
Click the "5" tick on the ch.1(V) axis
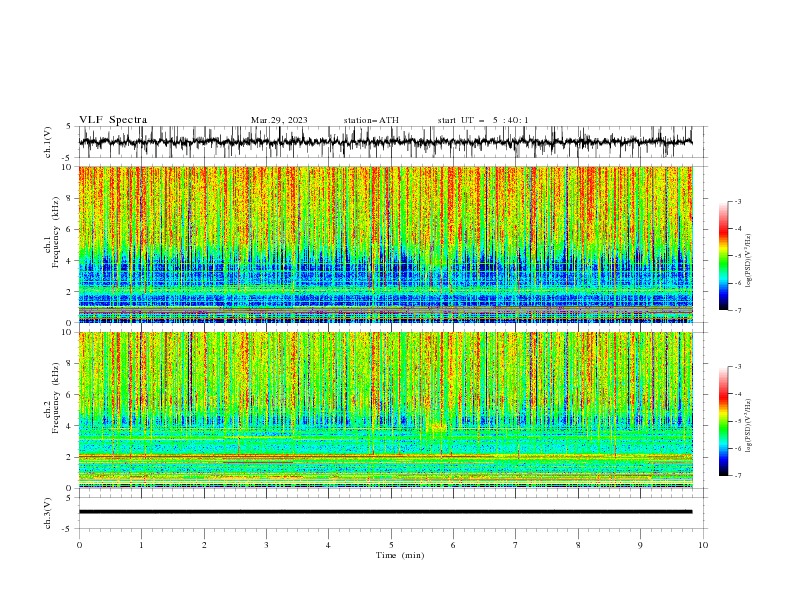pos(70,126)
